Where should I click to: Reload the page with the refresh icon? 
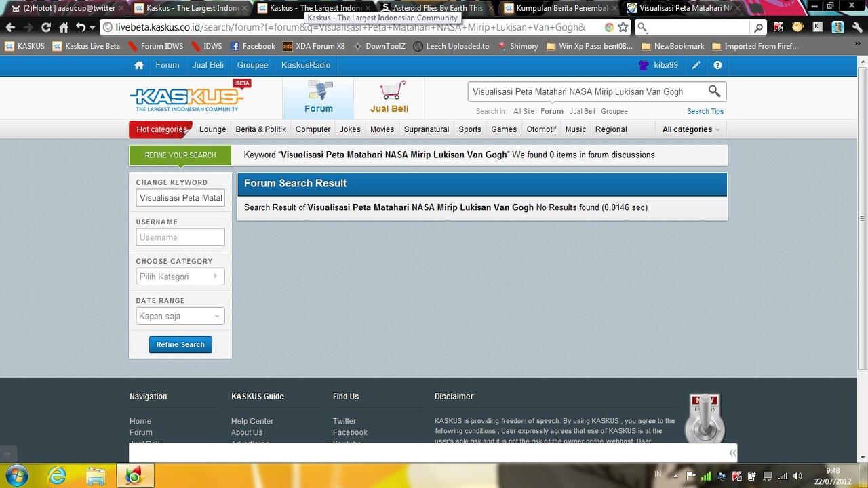46,27
